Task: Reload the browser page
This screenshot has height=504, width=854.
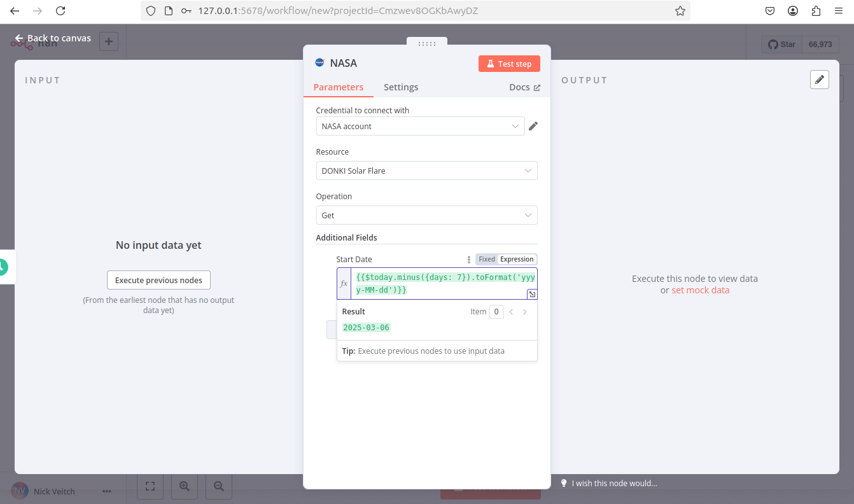Action: click(x=60, y=11)
